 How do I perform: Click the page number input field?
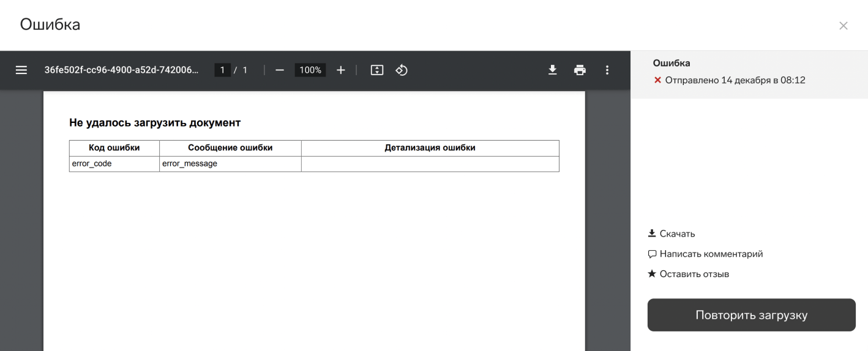[x=223, y=70]
